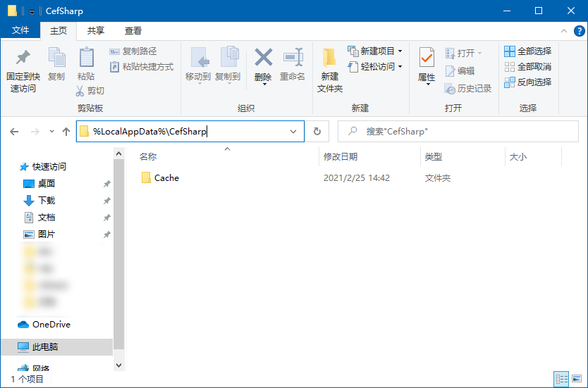Open Desktop (桌面) in sidebar
This screenshot has width=588, height=388.
(39, 184)
